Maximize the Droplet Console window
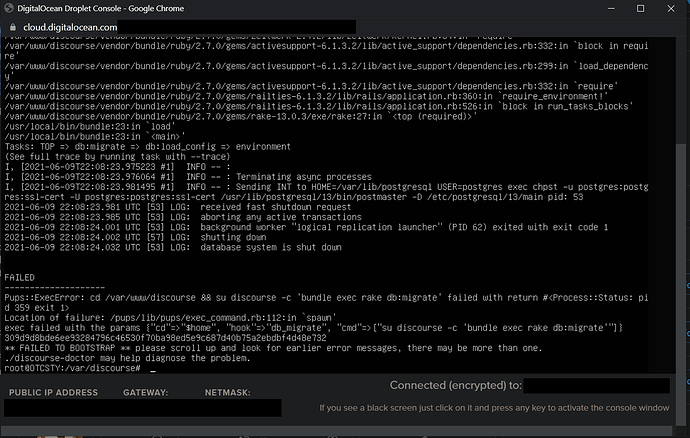 coord(640,8)
